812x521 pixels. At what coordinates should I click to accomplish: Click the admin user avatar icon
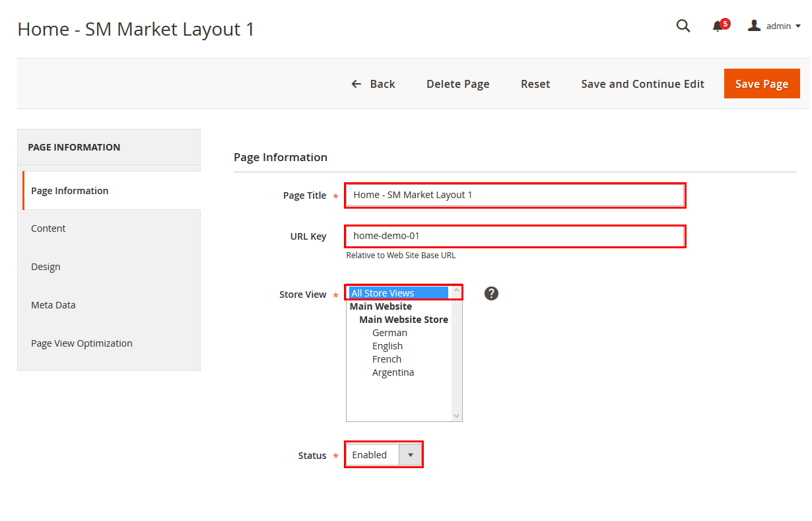pyautogui.click(x=754, y=26)
